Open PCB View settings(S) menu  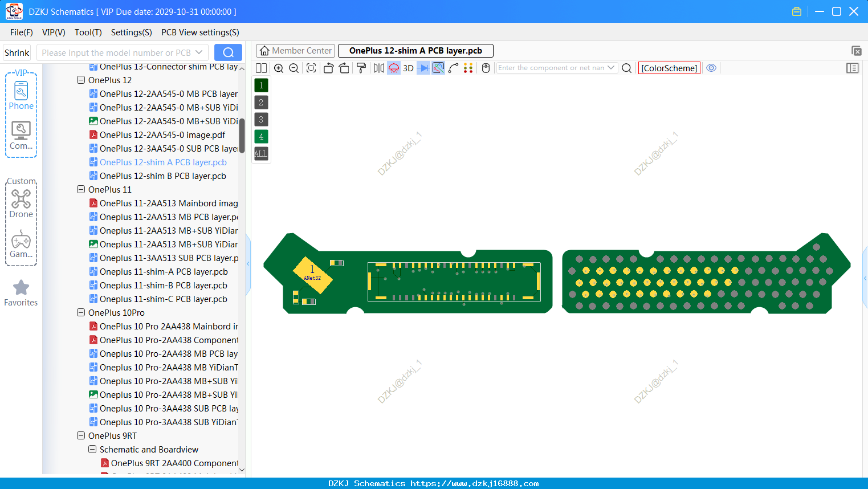(x=200, y=32)
